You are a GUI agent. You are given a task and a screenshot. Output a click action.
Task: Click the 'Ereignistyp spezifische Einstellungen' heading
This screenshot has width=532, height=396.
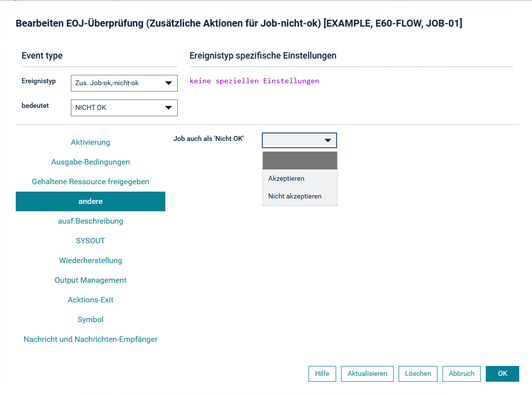(263, 56)
